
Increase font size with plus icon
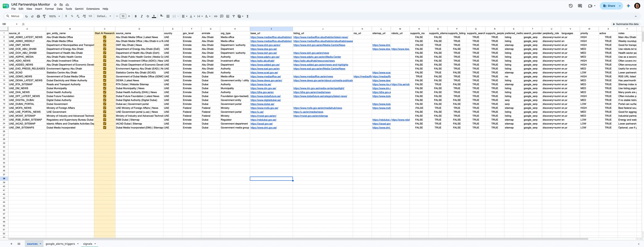pos(129,16)
